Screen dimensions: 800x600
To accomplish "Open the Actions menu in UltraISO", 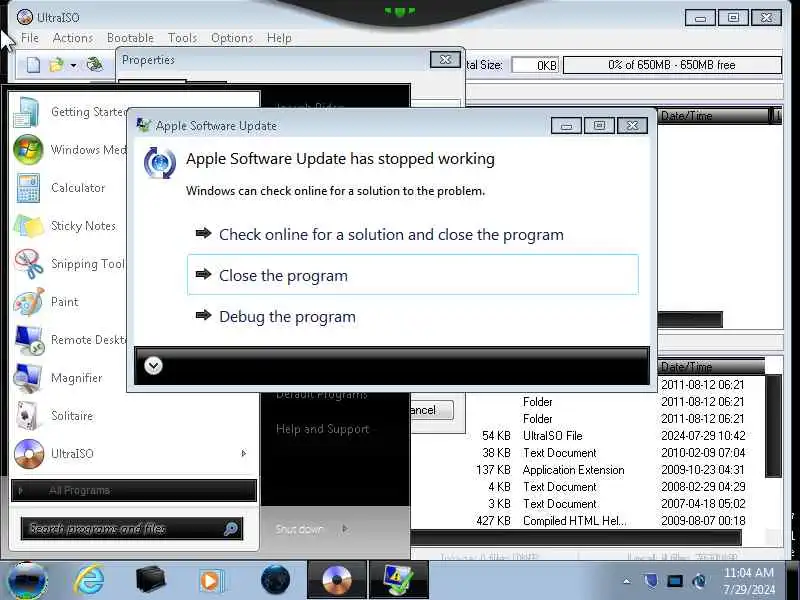I will coord(73,38).
